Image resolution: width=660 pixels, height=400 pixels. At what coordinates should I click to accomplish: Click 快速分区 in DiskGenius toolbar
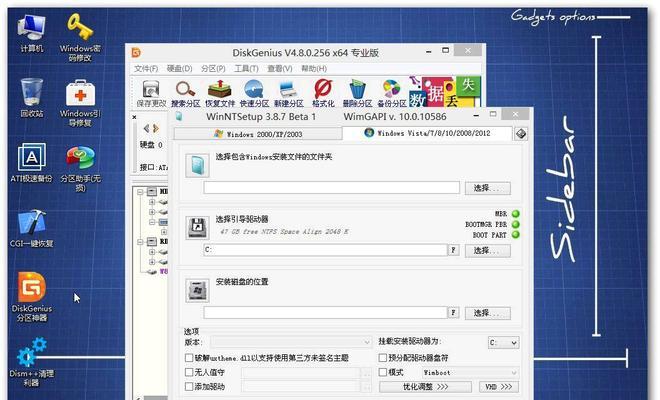click(x=254, y=93)
